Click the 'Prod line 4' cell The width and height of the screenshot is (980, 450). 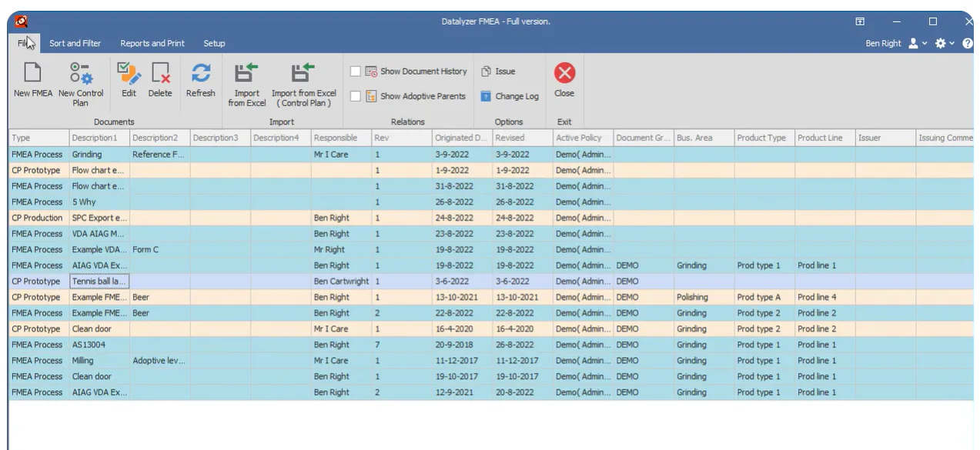click(825, 297)
